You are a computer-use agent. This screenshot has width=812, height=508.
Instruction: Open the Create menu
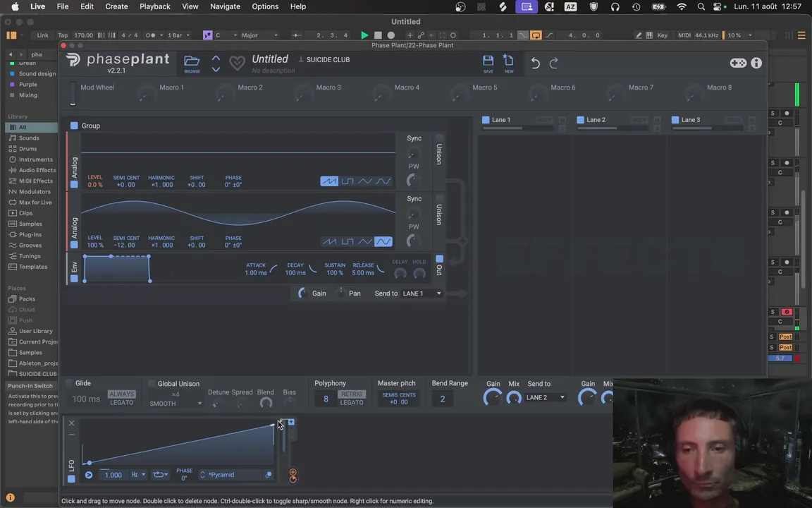coord(116,7)
